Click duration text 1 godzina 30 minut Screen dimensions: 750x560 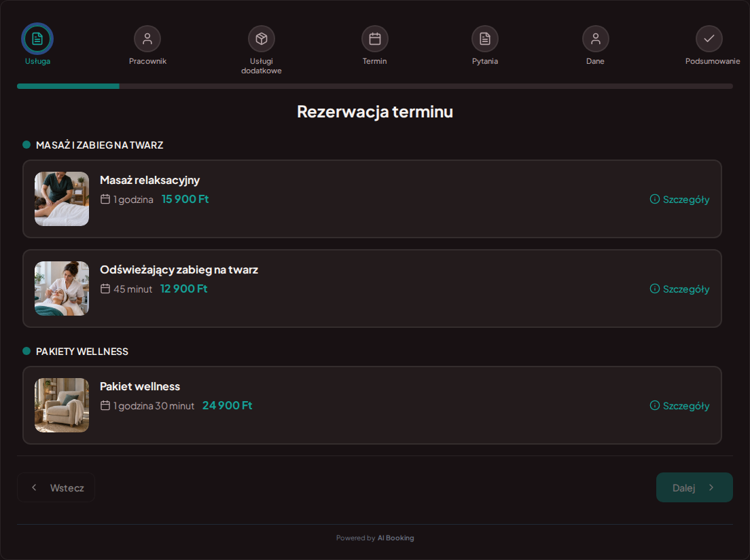point(154,406)
